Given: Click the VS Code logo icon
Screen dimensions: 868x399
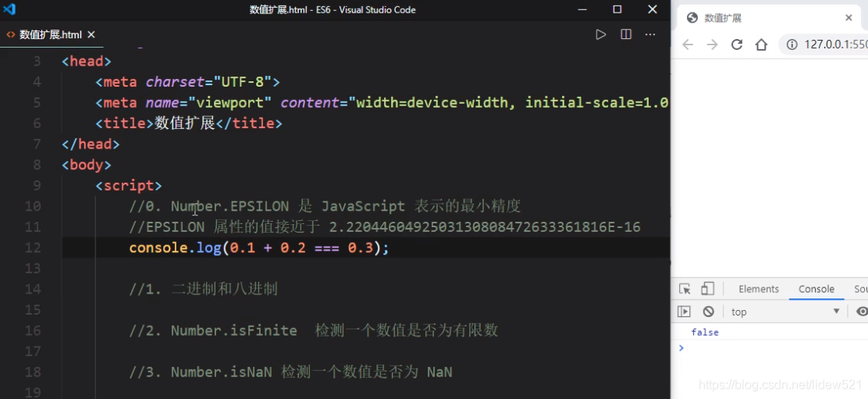Looking at the screenshot, I should tap(9, 9).
